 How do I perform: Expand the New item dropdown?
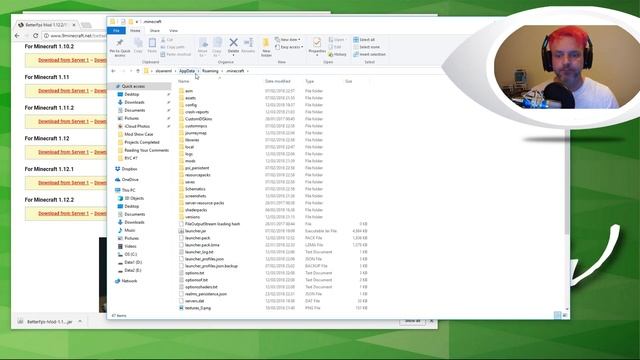[x=288, y=40]
